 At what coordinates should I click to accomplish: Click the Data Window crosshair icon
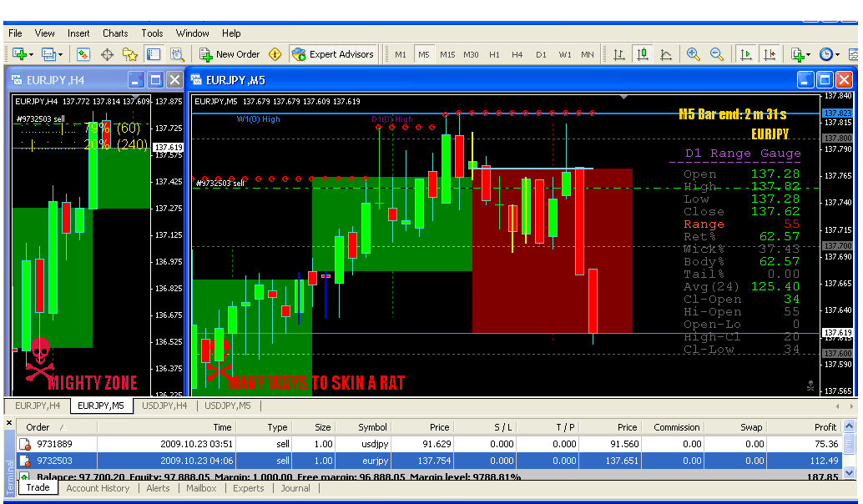107,54
